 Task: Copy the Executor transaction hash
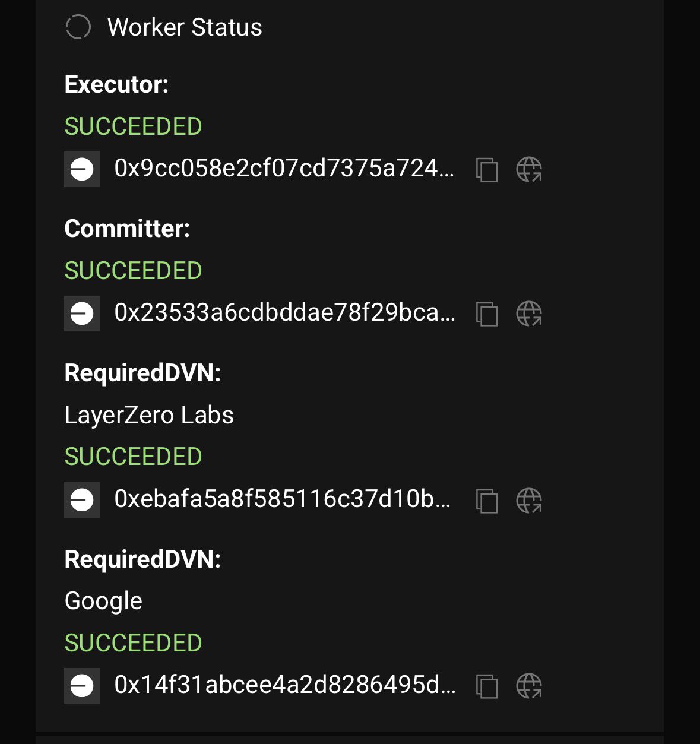click(x=487, y=170)
